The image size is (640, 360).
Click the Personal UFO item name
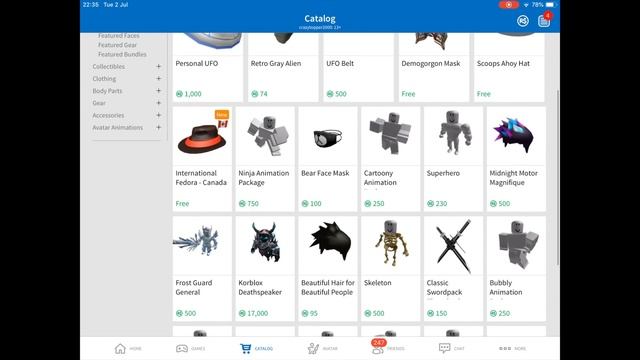[x=197, y=63]
